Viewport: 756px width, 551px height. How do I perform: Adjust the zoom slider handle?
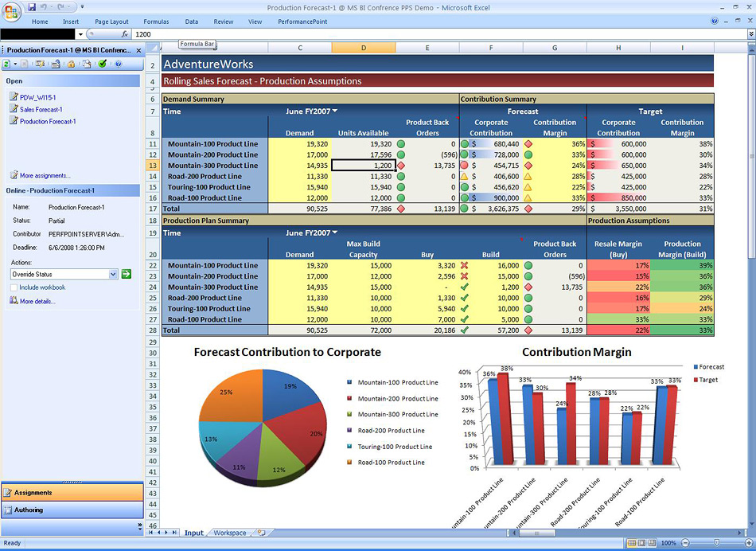[x=717, y=543]
